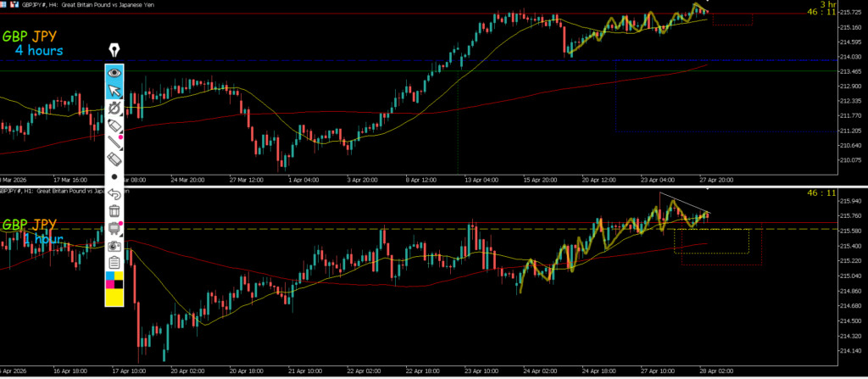868x379 pixels.
Task: Pick the black color swatch
Action: point(119,285)
